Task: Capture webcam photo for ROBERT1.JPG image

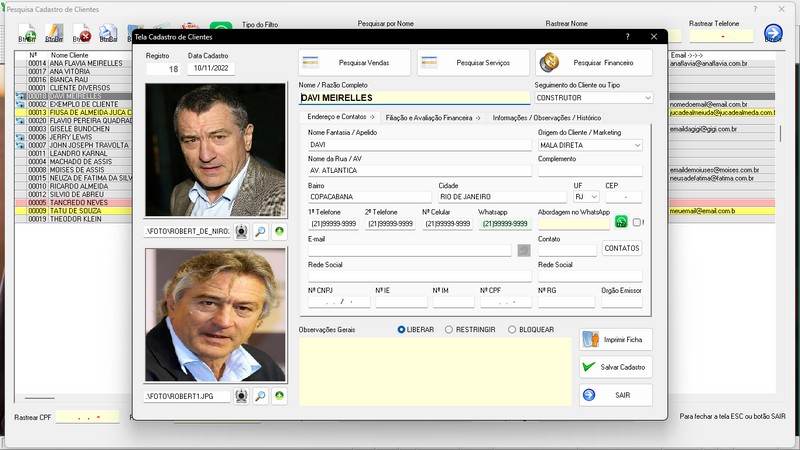Action: pyautogui.click(x=241, y=396)
